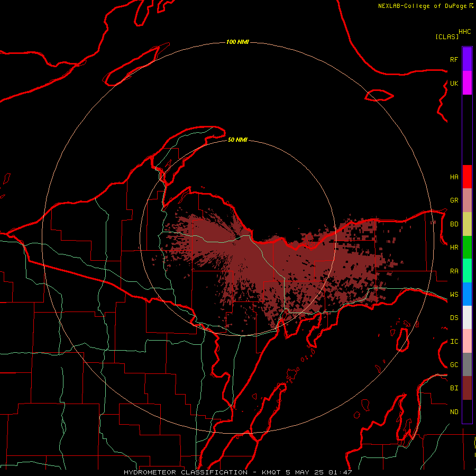The width and height of the screenshot is (476, 476).
Task: Click the '50 NMI' range ring label
Action: coord(237,140)
